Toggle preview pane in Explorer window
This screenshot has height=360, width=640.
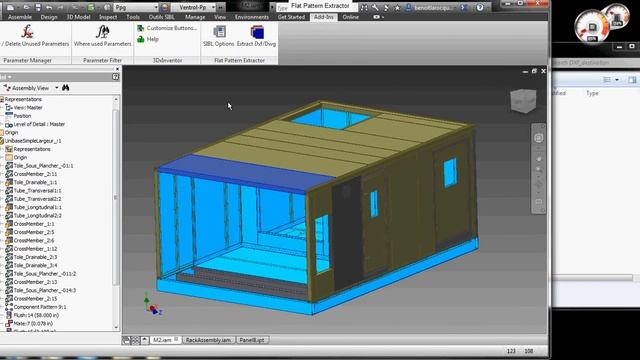[x=632, y=80]
